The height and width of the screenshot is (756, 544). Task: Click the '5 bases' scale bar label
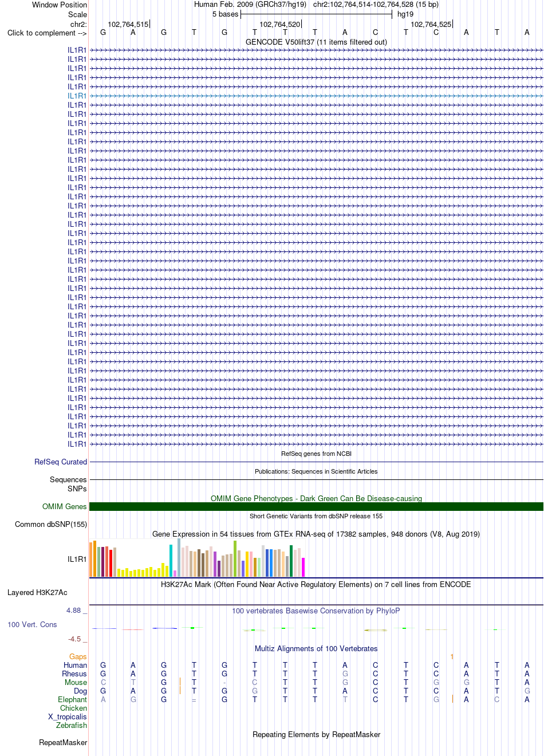[x=225, y=14]
